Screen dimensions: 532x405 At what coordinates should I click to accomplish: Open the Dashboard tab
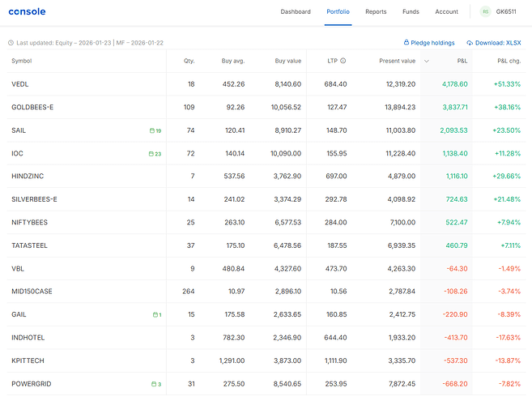tap(296, 12)
